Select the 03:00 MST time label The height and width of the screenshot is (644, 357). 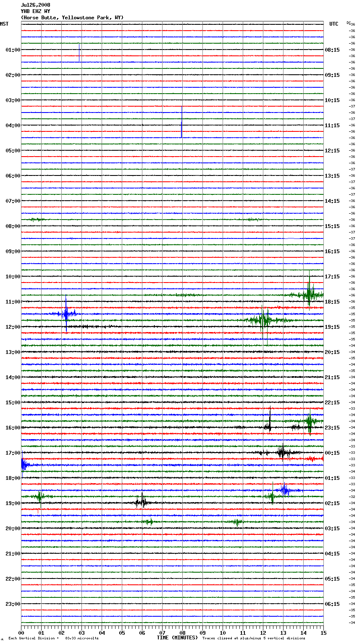tap(13, 100)
